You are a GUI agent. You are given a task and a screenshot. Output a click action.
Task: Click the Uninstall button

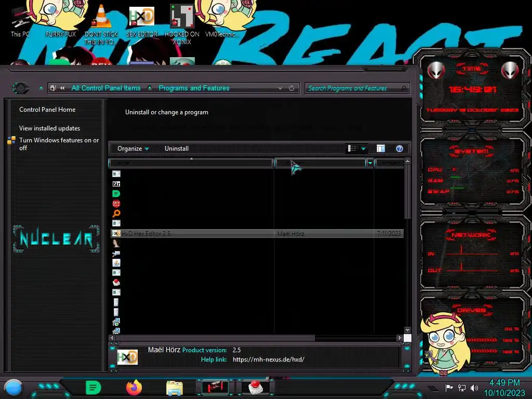click(177, 149)
